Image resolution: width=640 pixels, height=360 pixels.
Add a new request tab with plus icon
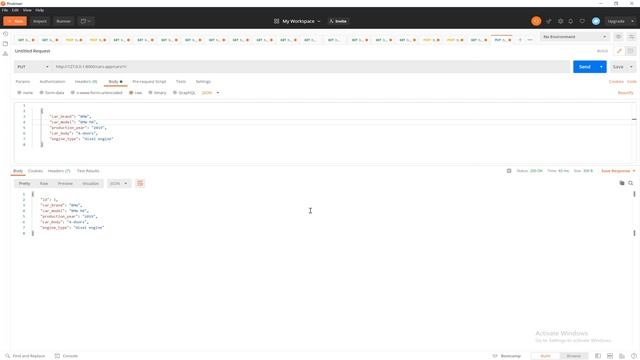520,40
